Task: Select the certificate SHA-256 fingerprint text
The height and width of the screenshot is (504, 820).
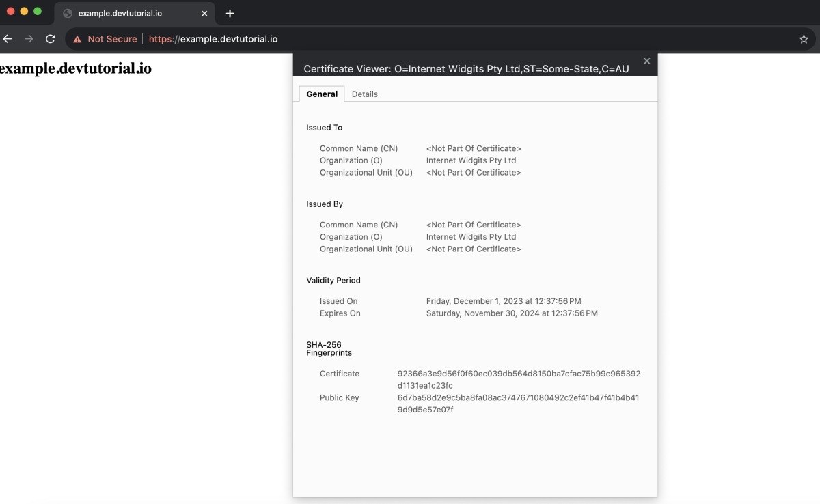Action: [519, 380]
